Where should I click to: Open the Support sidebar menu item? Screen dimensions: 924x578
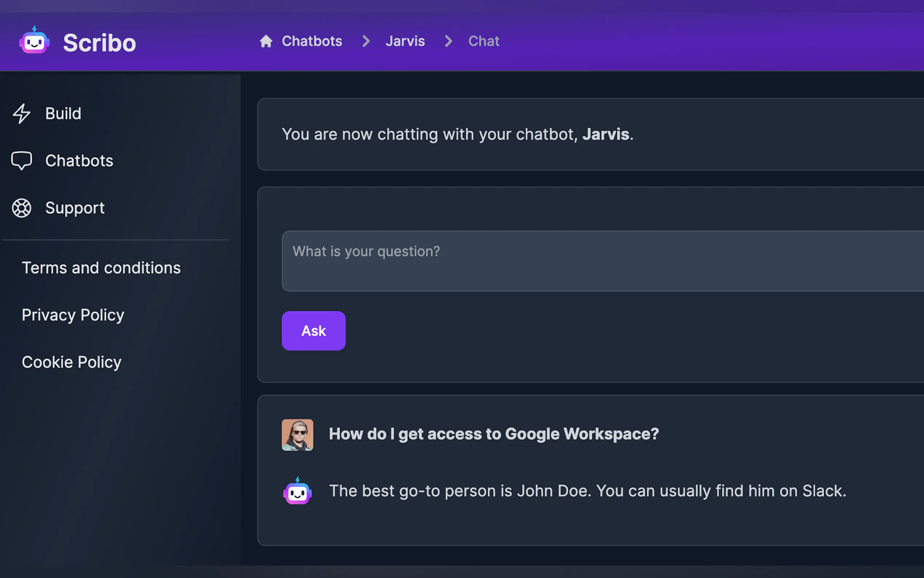pyautogui.click(x=75, y=208)
